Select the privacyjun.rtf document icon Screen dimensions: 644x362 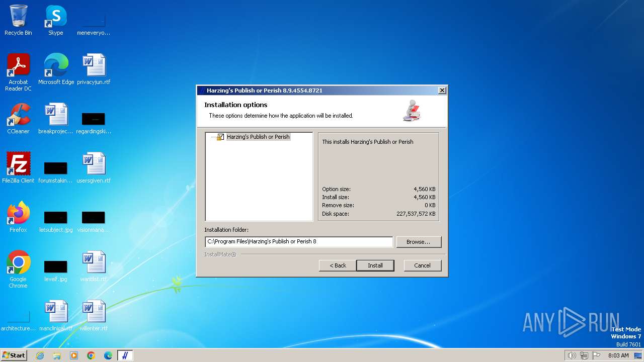(x=94, y=69)
